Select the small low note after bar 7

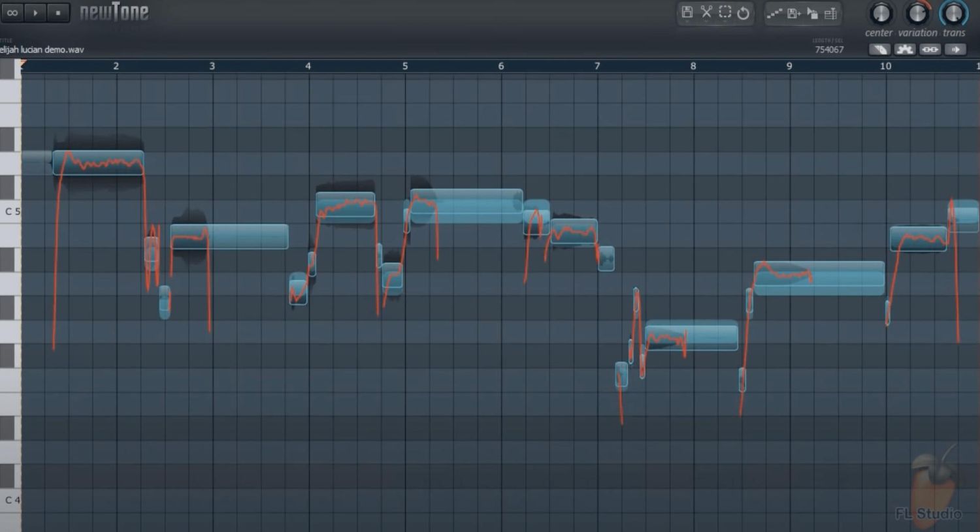[621, 375]
